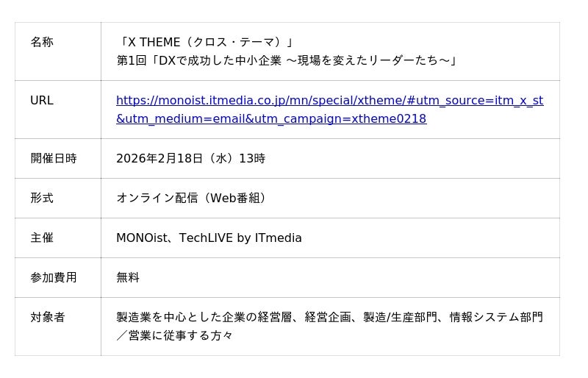Click the 製造/生産部門 text
The width and height of the screenshot is (588, 378).
click(x=400, y=317)
